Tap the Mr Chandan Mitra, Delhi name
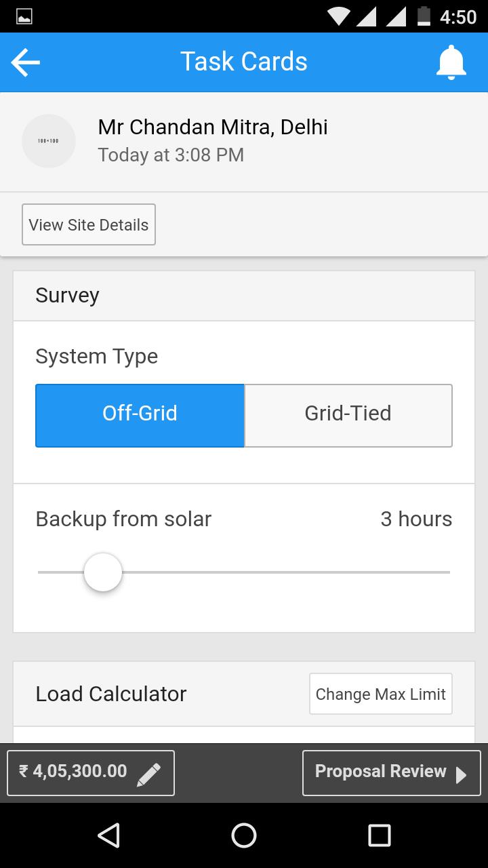The height and width of the screenshot is (868, 488). 213,127
